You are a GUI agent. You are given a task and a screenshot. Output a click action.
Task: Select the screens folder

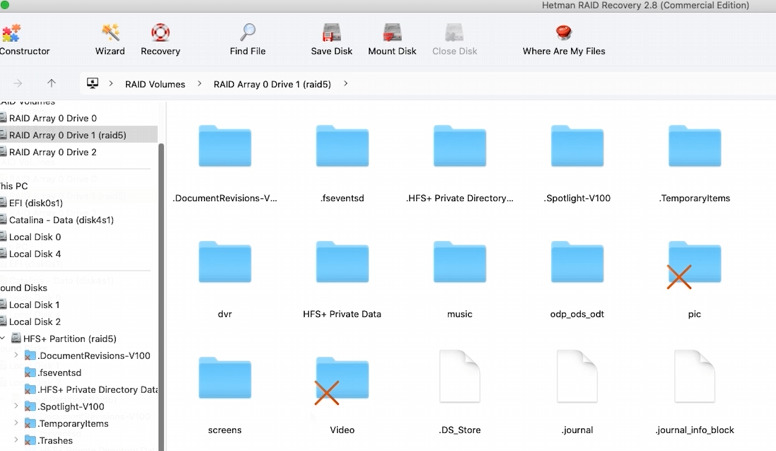coord(225,378)
